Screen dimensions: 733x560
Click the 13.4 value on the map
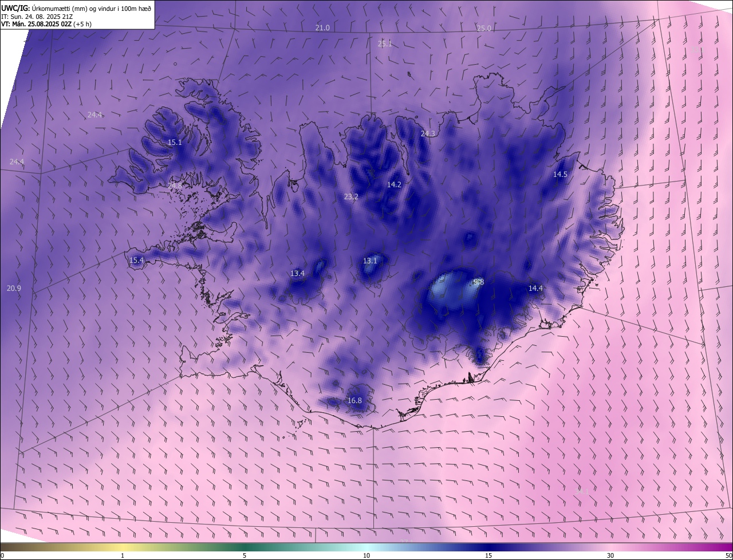click(297, 273)
